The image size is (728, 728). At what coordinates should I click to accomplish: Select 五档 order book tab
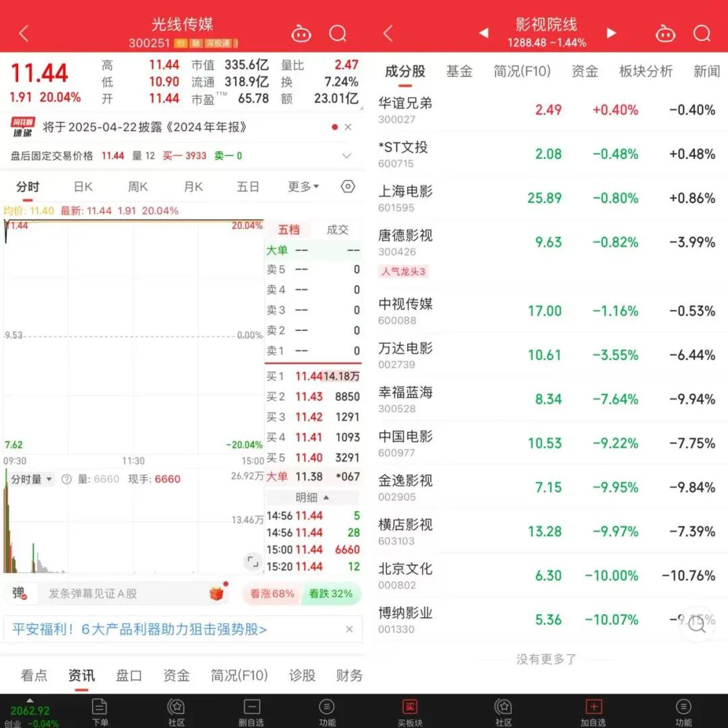289,229
